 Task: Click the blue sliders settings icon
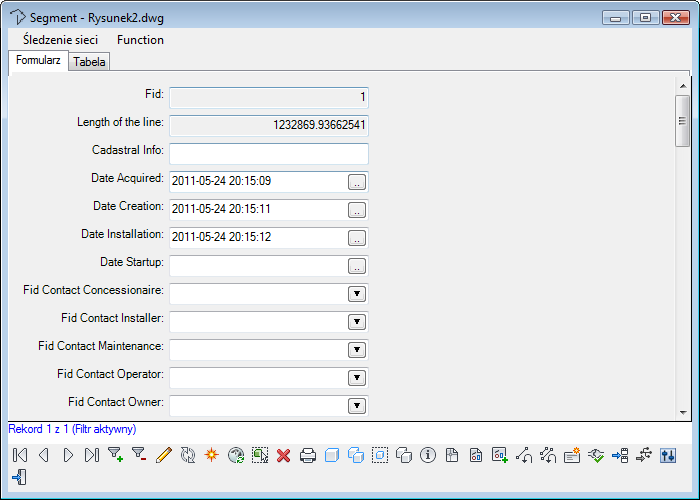coord(668,455)
